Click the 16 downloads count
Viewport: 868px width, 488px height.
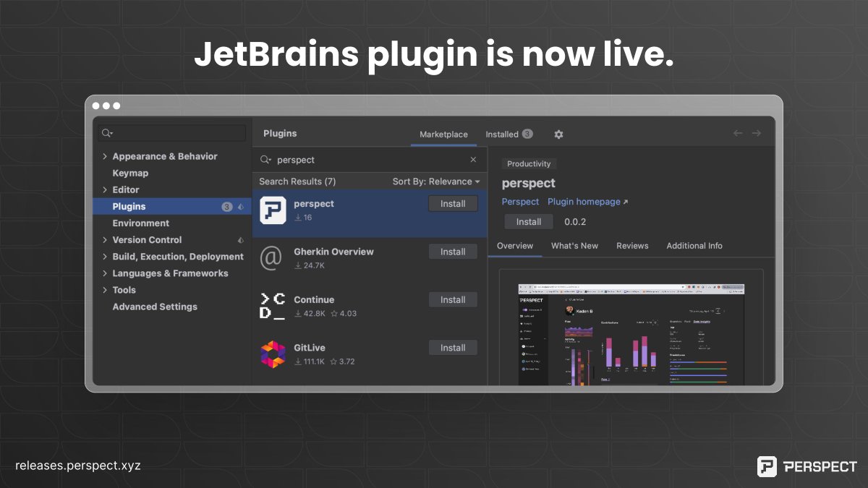pos(303,218)
